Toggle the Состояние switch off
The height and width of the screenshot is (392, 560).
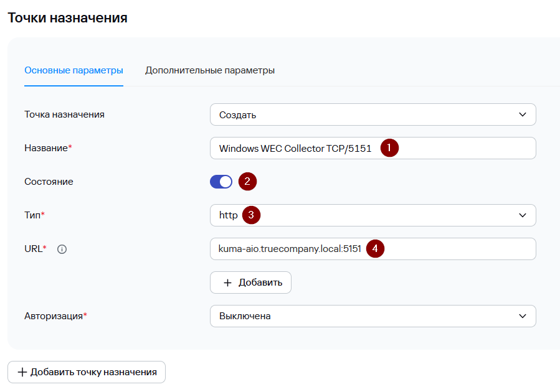click(x=221, y=182)
